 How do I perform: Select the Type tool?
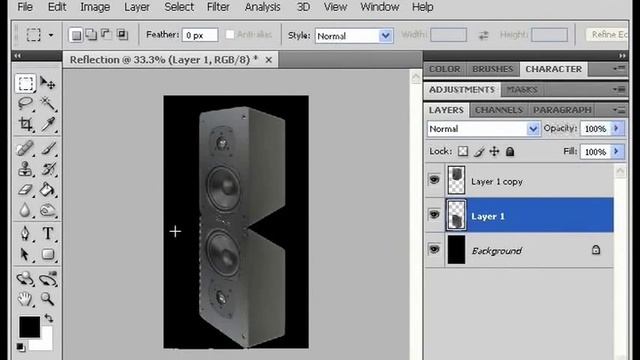tap(47, 233)
